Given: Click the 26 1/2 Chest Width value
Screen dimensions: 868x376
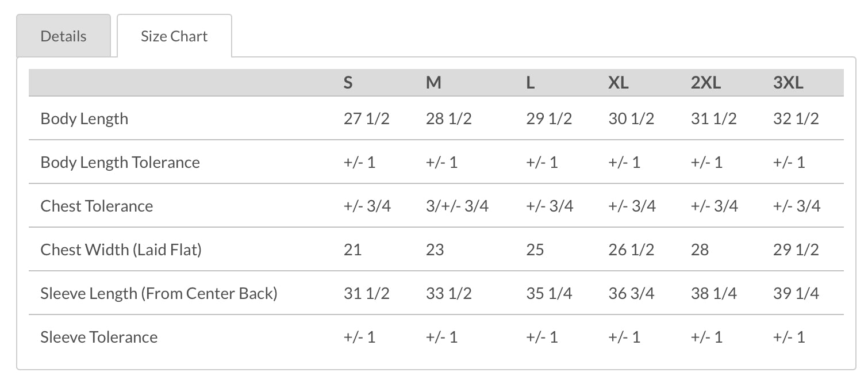Looking at the screenshot, I should click(x=631, y=250).
